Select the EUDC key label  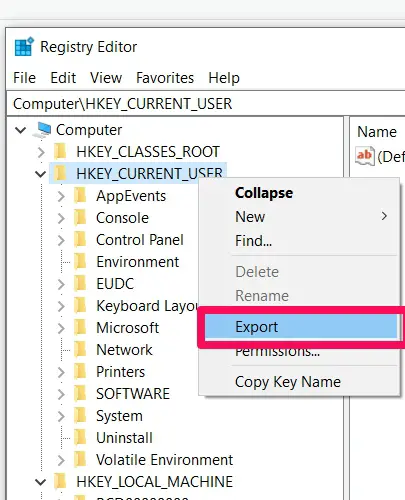tap(115, 284)
